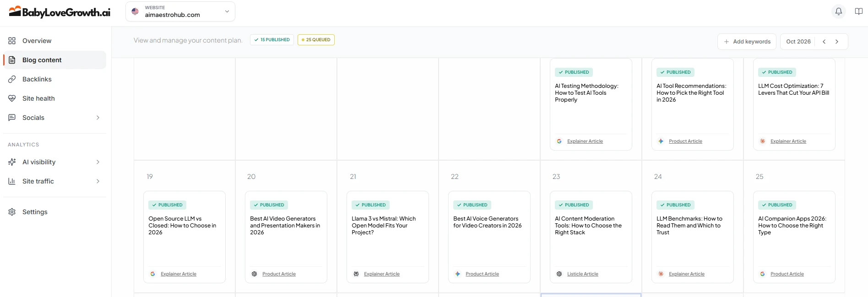Select Blog content in the sidebar
Viewport: 868px width, 297px height.
(x=54, y=60)
